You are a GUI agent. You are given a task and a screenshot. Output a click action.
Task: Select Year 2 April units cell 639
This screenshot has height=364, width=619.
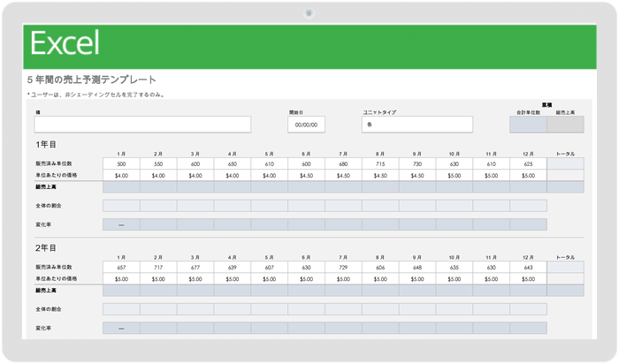233,267
